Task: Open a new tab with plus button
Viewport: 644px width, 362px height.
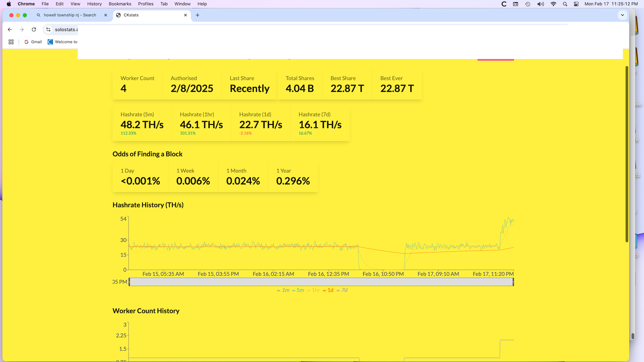Action: 198,15
